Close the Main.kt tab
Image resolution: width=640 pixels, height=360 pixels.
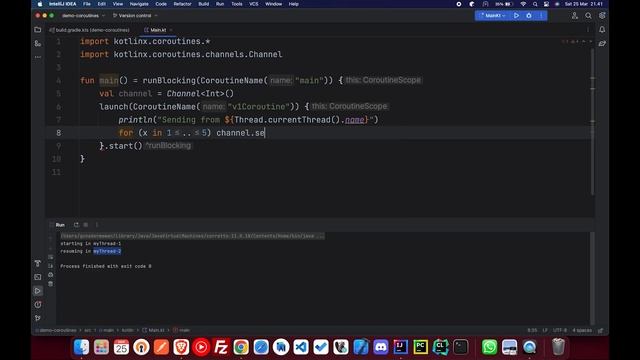pyautogui.click(x=171, y=30)
